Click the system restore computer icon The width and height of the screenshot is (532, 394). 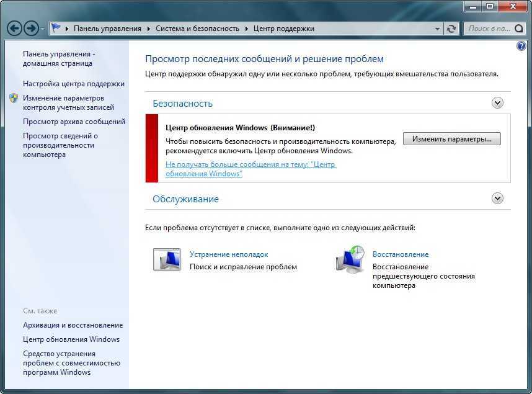[x=350, y=259]
